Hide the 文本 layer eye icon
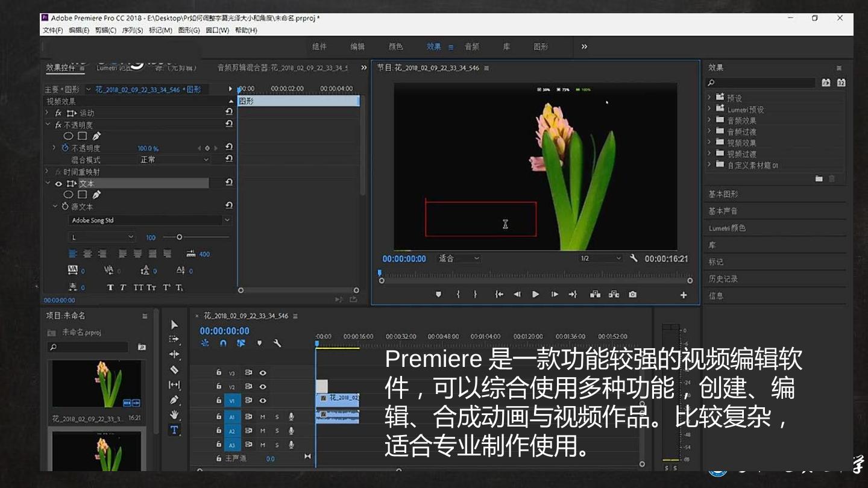This screenshot has width=868, height=488. point(58,184)
